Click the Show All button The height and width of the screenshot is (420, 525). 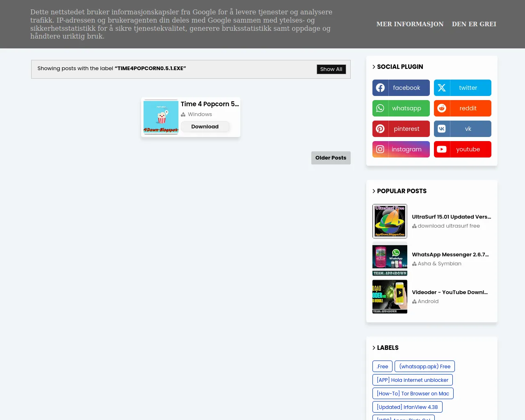331,69
